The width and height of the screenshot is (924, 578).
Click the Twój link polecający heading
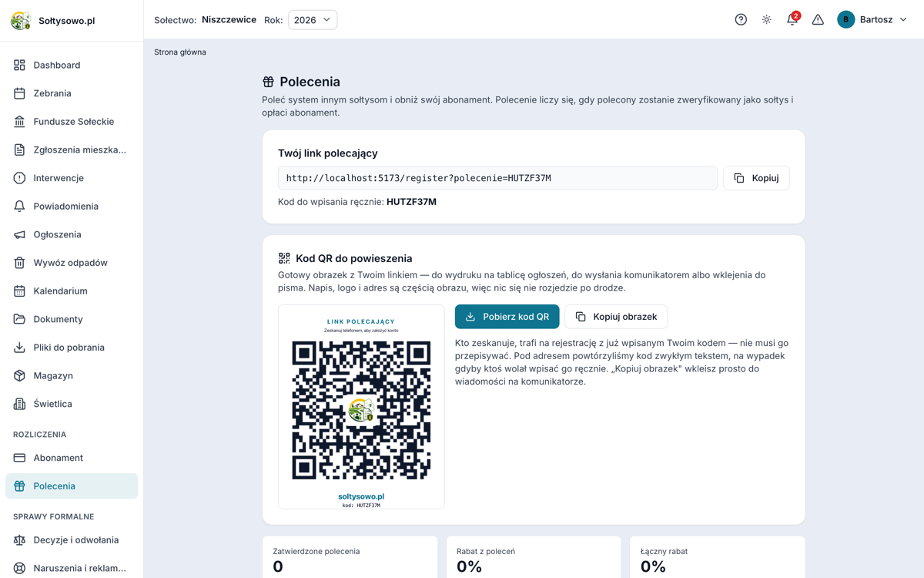pyautogui.click(x=328, y=153)
